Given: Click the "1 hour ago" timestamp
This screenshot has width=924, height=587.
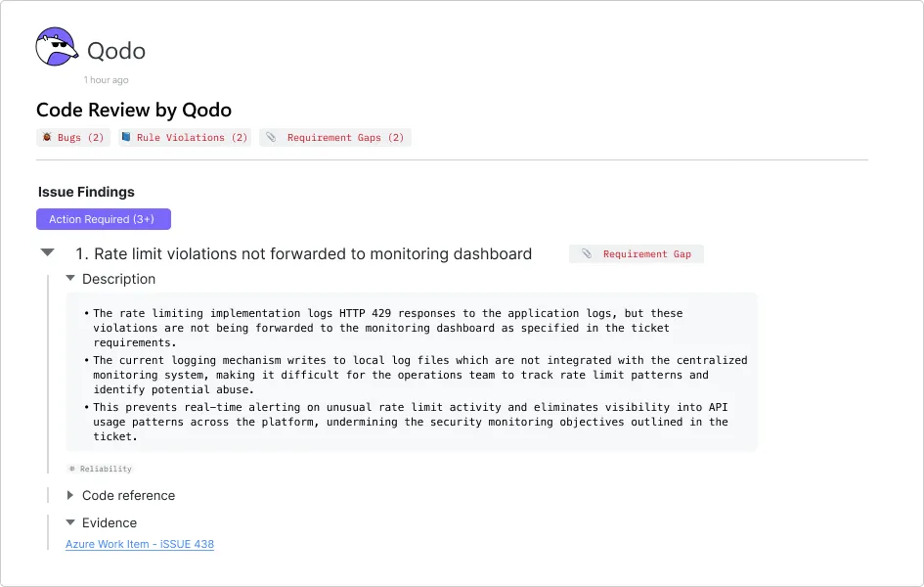Looking at the screenshot, I should pos(106,80).
